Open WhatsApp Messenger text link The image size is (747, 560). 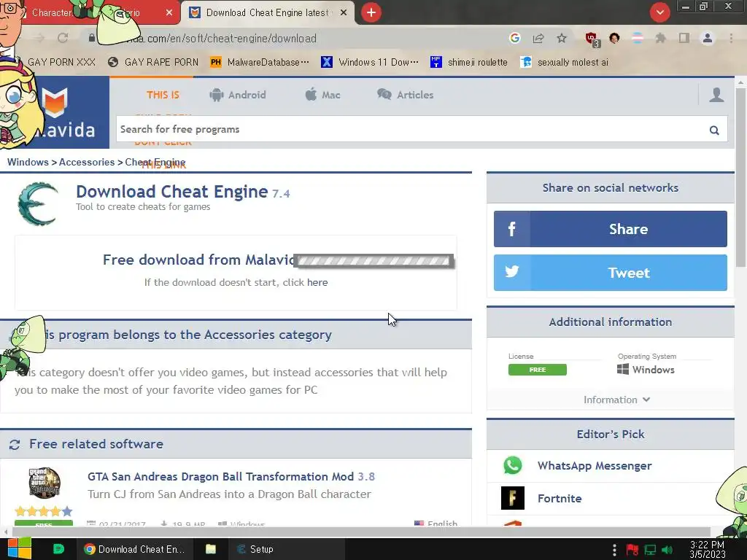point(595,466)
